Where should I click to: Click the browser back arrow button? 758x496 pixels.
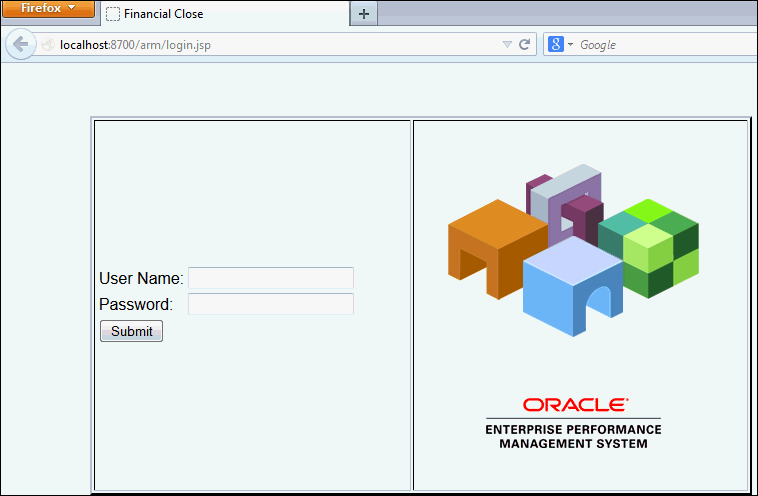[20, 44]
